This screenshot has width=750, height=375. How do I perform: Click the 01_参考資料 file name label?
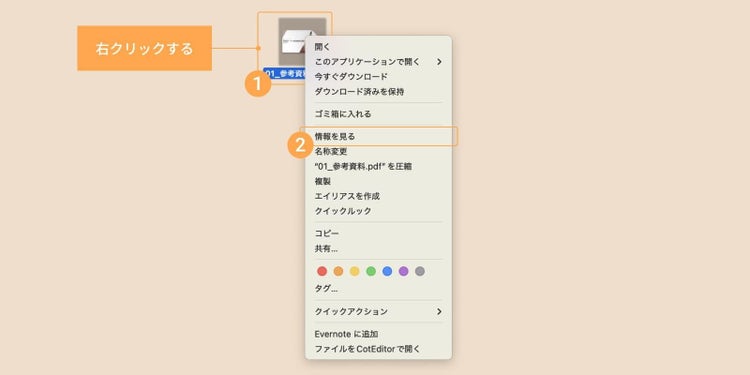285,73
